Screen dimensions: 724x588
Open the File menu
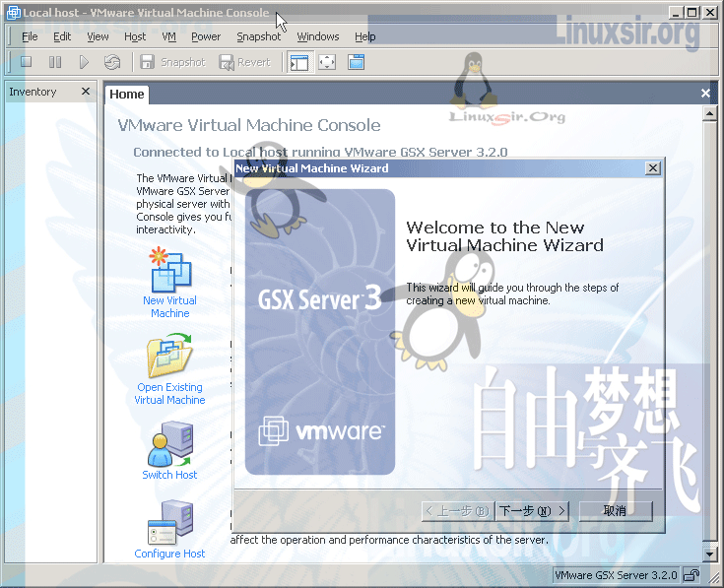click(30, 36)
